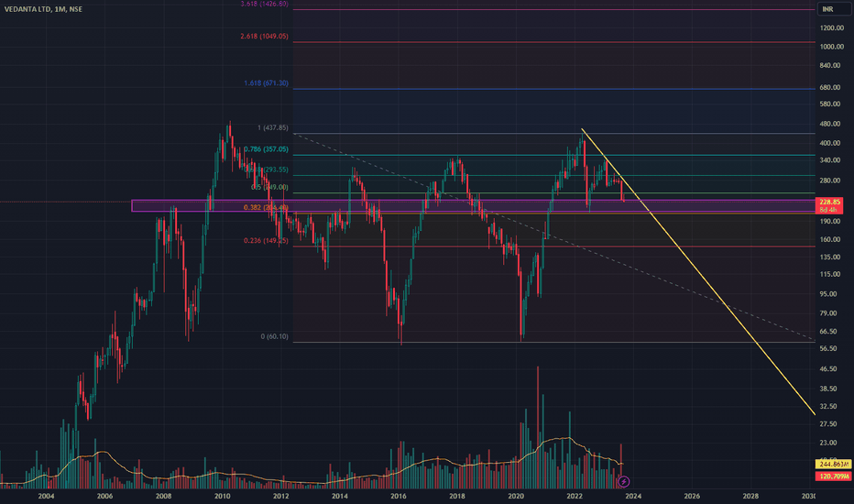Click the 2028 label on time axis
Viewport: 854px width, 504px height.
click(750, 497)
